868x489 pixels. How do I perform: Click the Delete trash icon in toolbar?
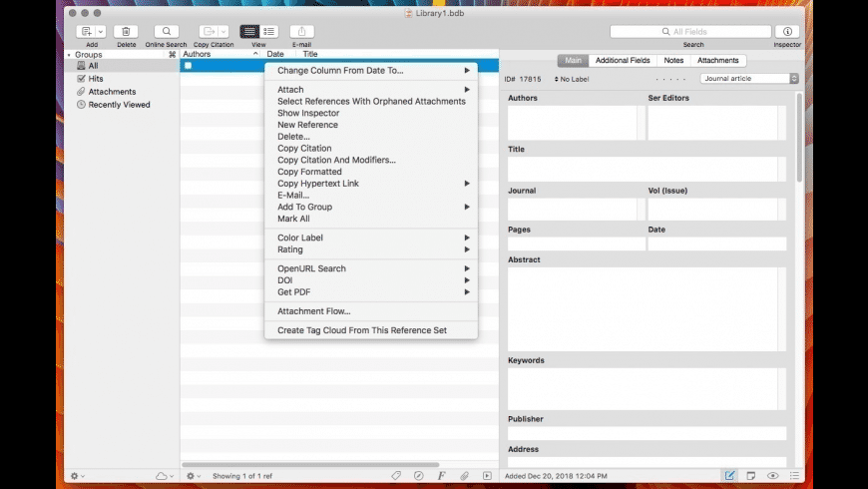126,32
